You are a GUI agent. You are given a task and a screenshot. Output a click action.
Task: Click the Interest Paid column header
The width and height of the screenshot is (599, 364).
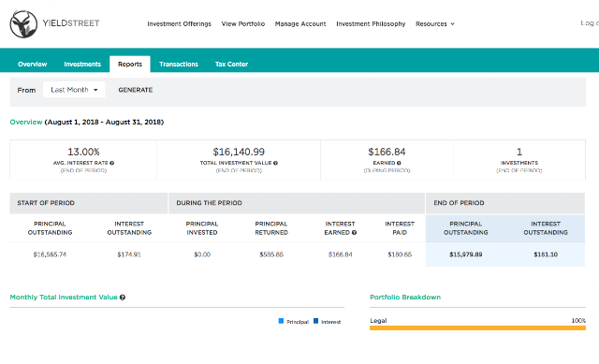[400, 228]
